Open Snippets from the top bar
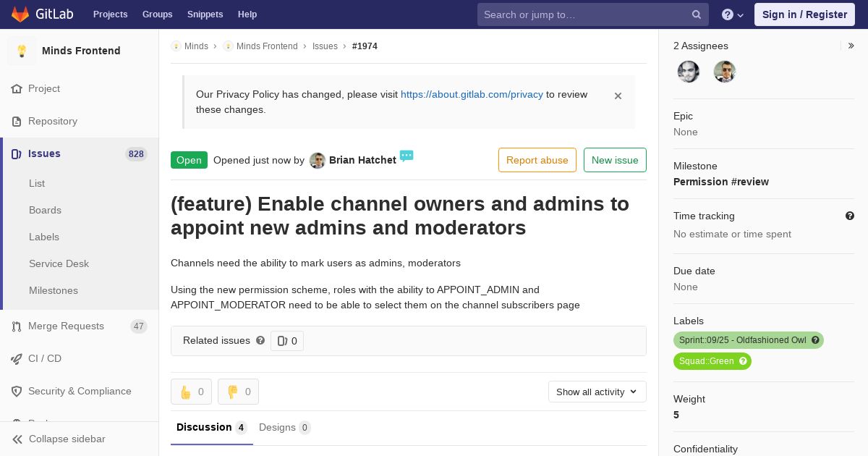The width and height of the screenshot is (868, 456). [x=205, y=14]
